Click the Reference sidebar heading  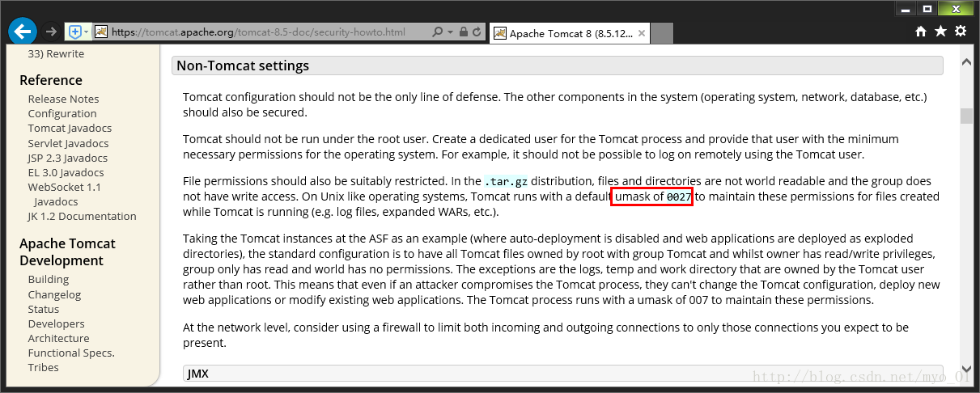pos(51,80)
